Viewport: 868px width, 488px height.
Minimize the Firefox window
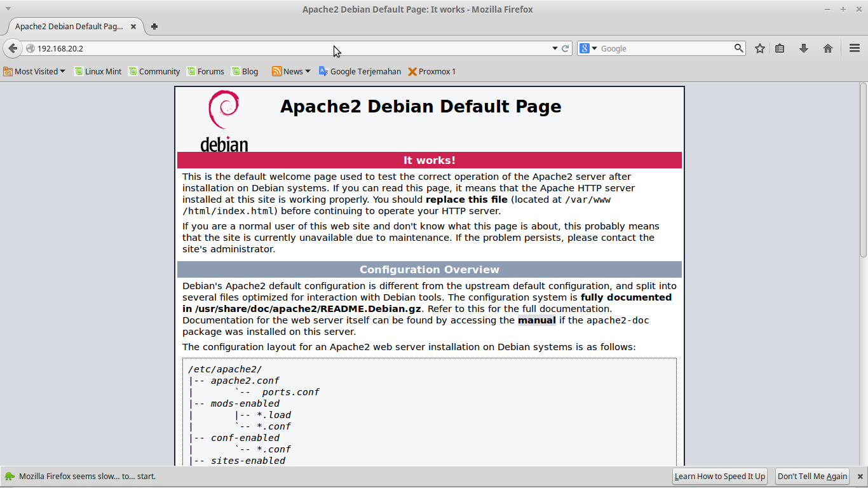click(828, 9)
